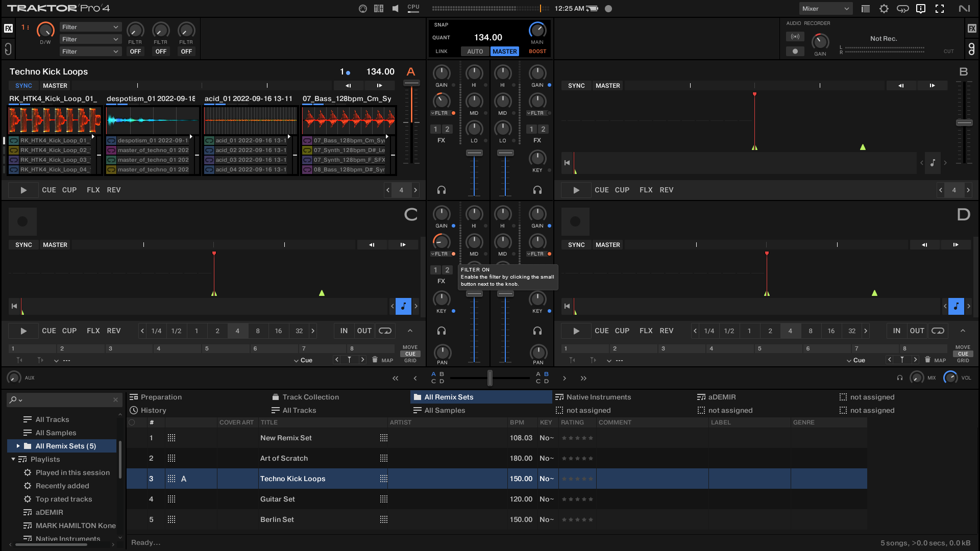Click the audio recorder broadcast icon
Viewport: 980px width, 551px height.
click(x=795, y=37)
